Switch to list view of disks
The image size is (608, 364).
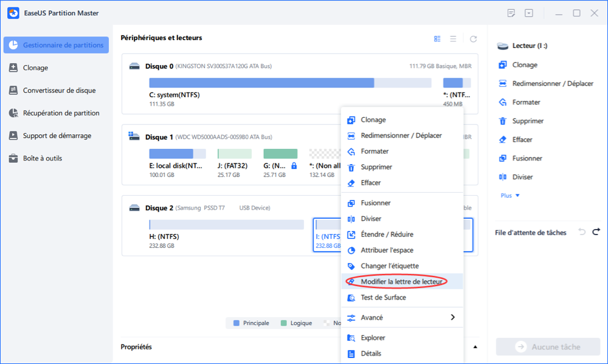tap(453, 39)
